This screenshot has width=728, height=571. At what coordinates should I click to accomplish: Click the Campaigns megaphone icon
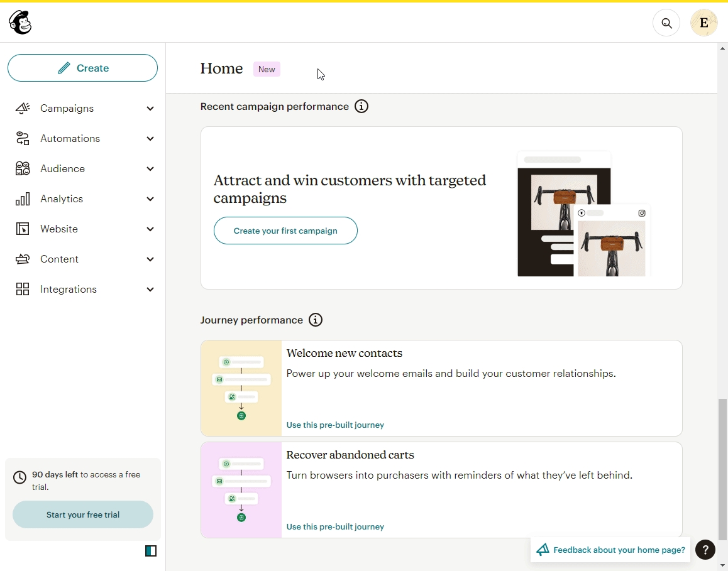point(23,108)
